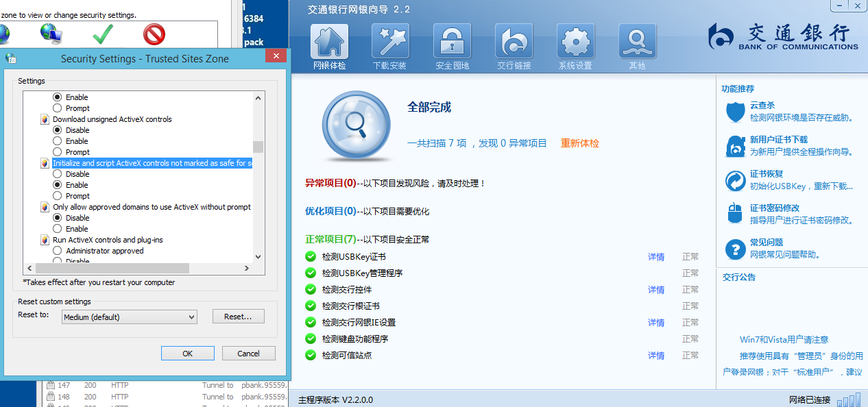Select the highlighted Initialize and script ActiveX controls item
The height and width of the screenshot is (407, 868).
(152, 163)
